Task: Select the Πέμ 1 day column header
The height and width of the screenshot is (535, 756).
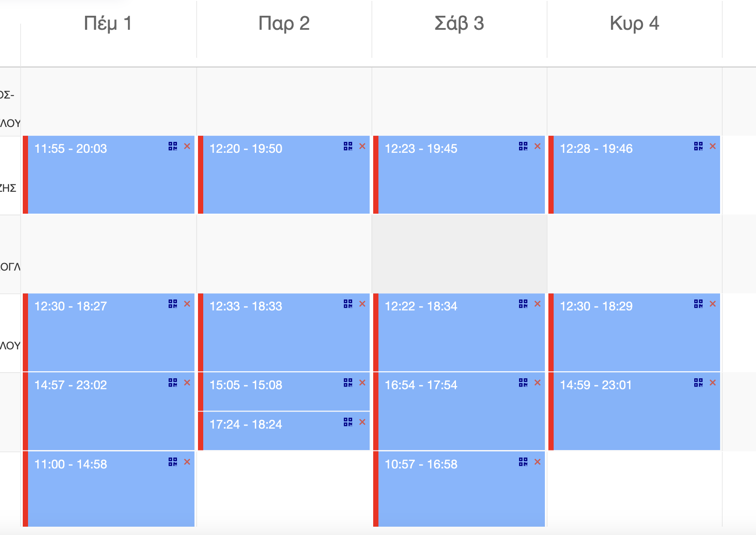Action: pos(108,24)
